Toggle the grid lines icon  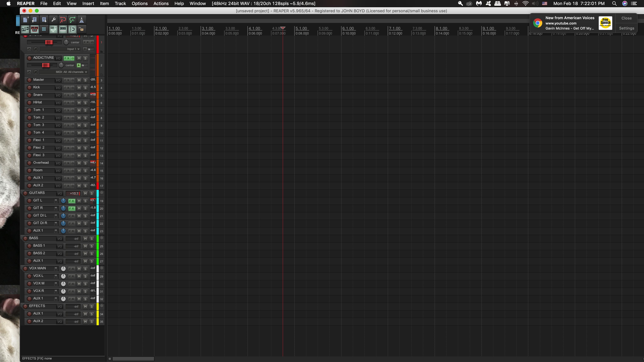(x=44, y=29)
